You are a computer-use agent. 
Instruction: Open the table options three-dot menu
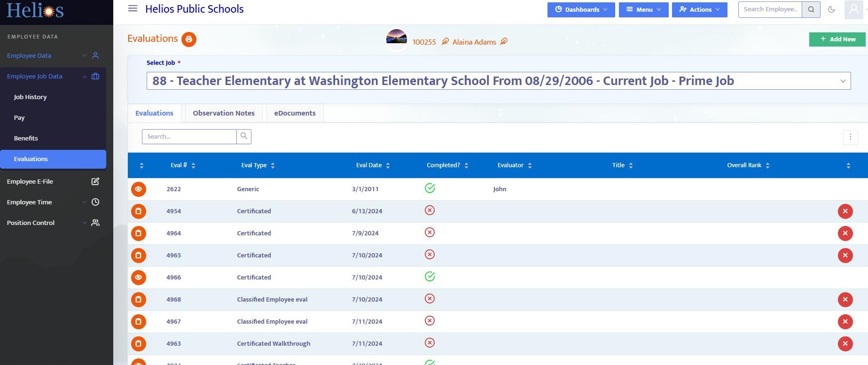[x=850, y=137]
